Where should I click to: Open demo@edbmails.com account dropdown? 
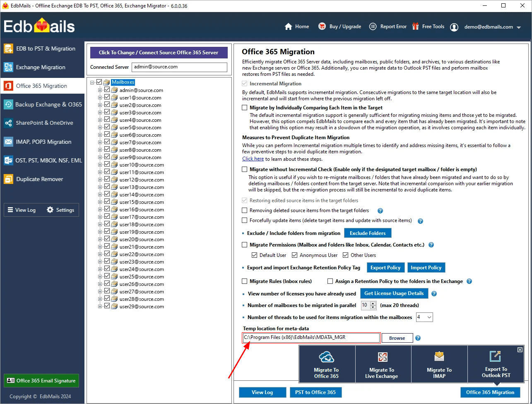(x=518, y=27)
